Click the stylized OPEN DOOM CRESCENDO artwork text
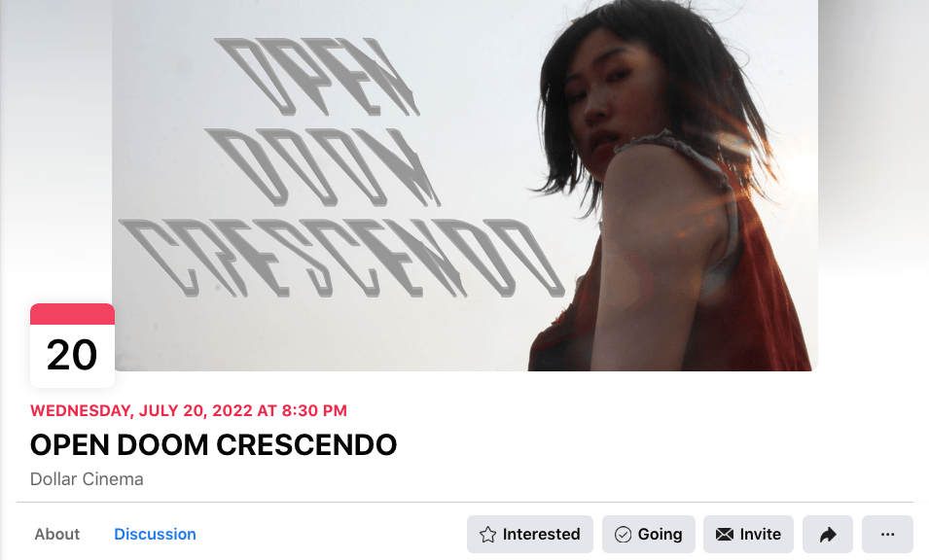Screen dimensions: 929x560 click(x=340, y=167)
